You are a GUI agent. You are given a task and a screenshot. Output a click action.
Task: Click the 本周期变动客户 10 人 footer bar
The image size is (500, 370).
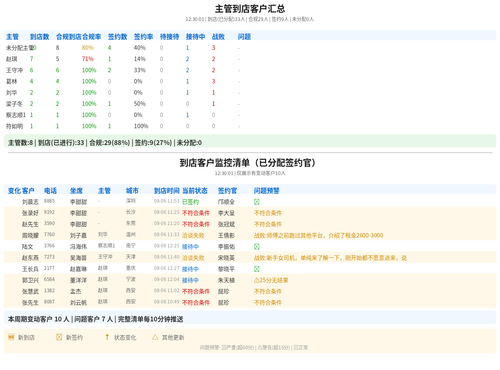[x=250, y=318]
